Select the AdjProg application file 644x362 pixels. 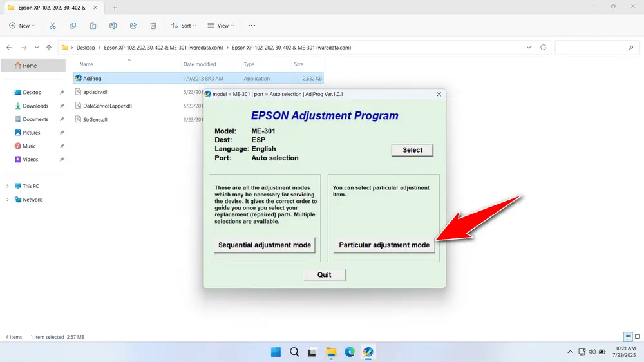198,78
